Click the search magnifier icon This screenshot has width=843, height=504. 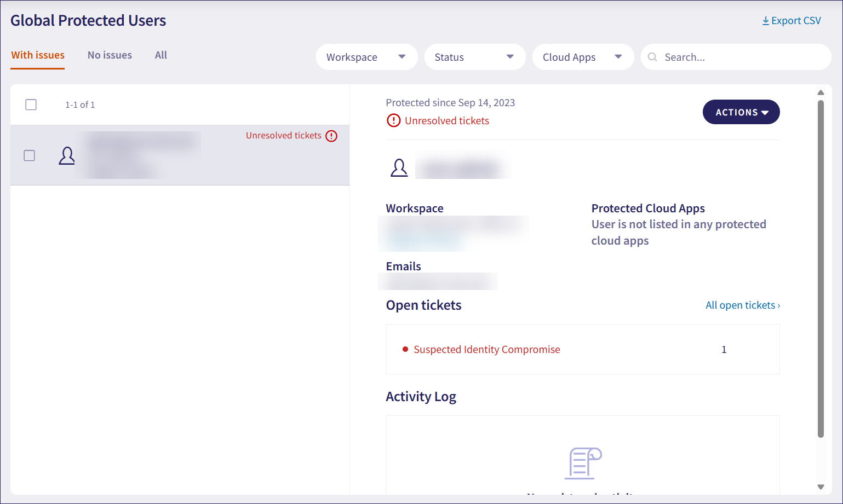(x=652, y=57)
